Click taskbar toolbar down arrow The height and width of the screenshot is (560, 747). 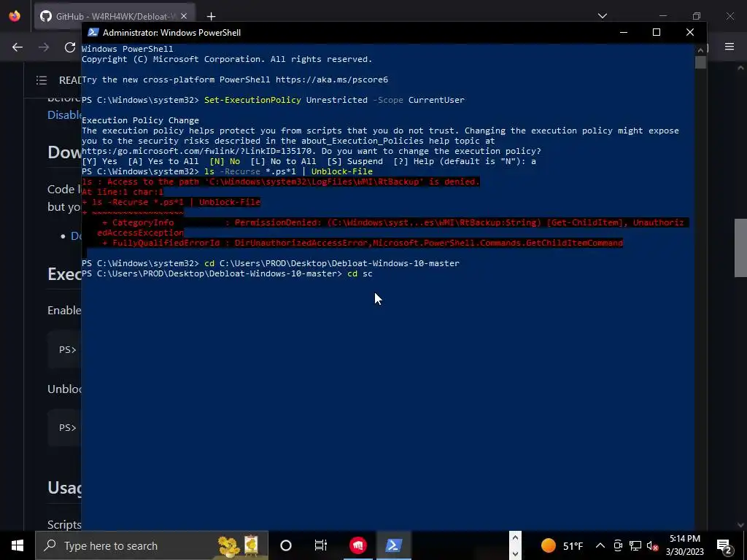pyautogui.click(x=515, y=554)
